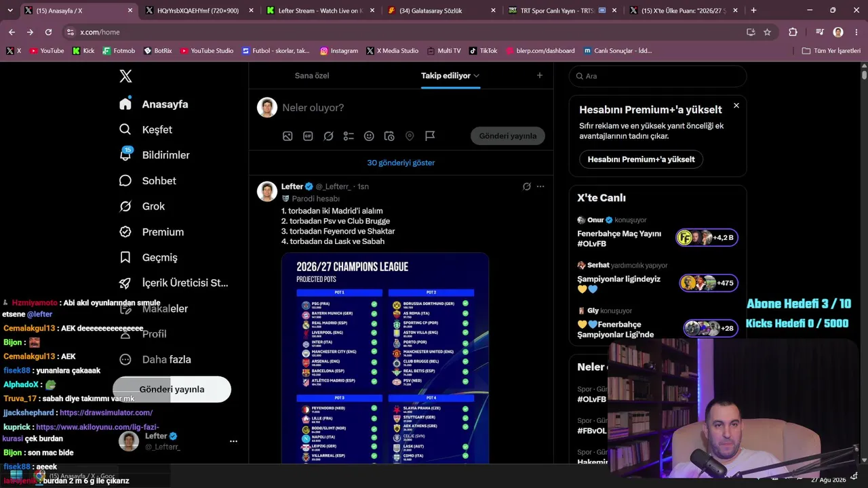Open Fenerbahçe Maç Yayını #OLvFB live space
868x488 pixels.
point(657,232)
